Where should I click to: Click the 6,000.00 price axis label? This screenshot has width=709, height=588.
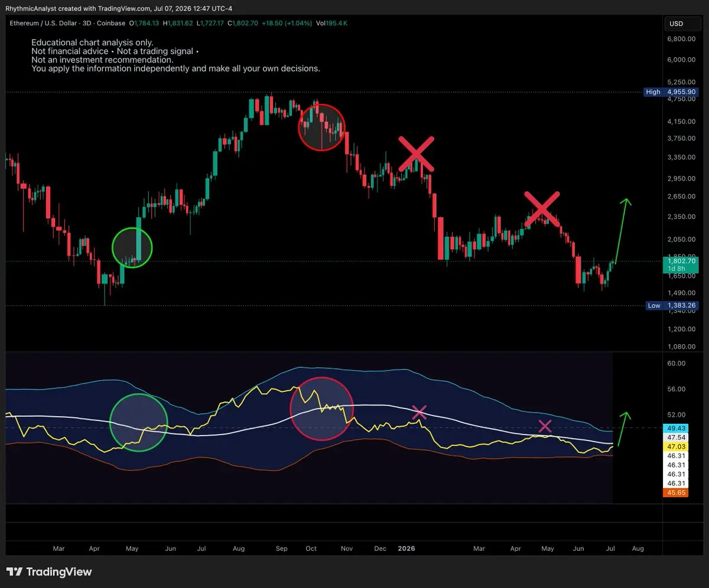coord(681,60)
